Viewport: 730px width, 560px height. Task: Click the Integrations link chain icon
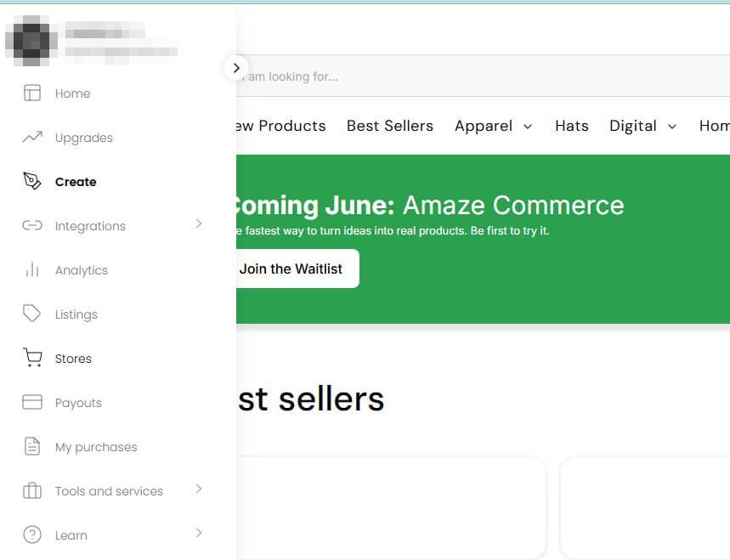(32, 225)
